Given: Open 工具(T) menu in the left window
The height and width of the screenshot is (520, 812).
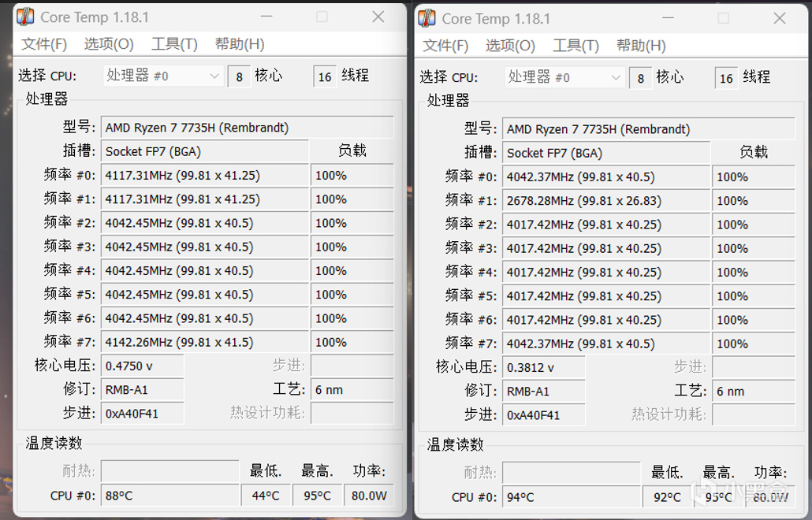Looking at the screenshot, I should click(x=174, y=44).
